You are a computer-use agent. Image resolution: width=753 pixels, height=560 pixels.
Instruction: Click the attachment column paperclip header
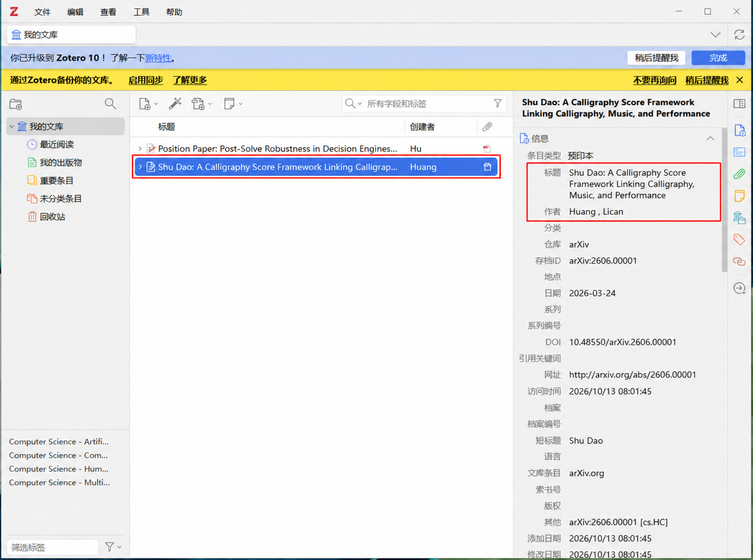[x=487, y=127]
